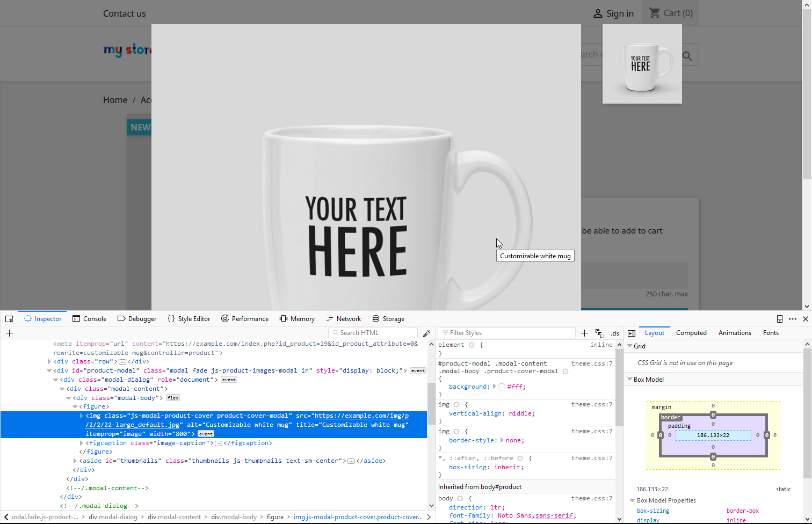Open the devtools three-dot options menu
This screenshot has width=812, height=524.
click(x=793, y=319)
